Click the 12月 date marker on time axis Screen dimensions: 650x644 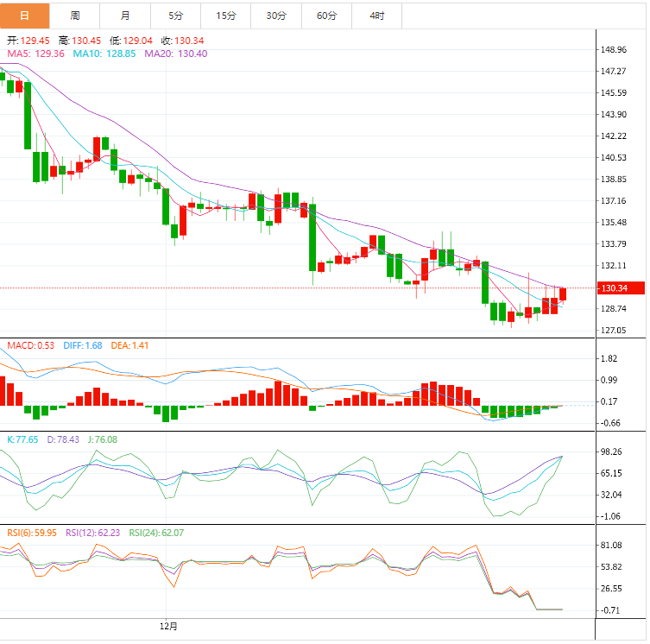click(169, 625)
